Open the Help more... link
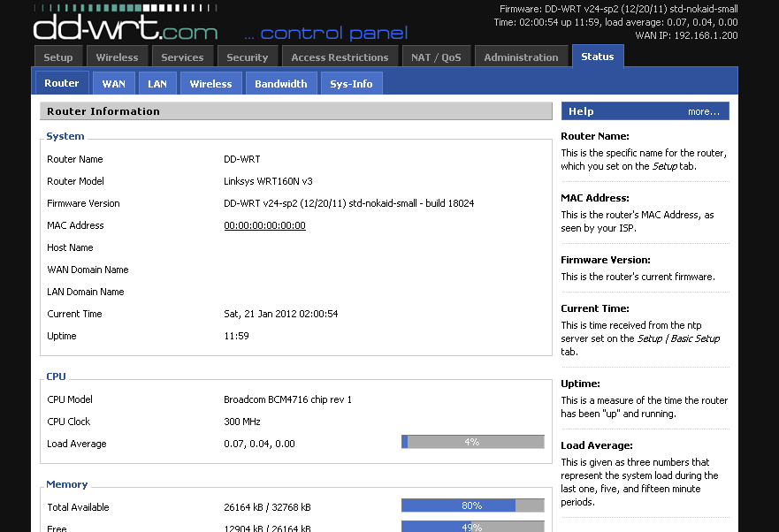Screen dimensions: 779x532 pos(704,111)
